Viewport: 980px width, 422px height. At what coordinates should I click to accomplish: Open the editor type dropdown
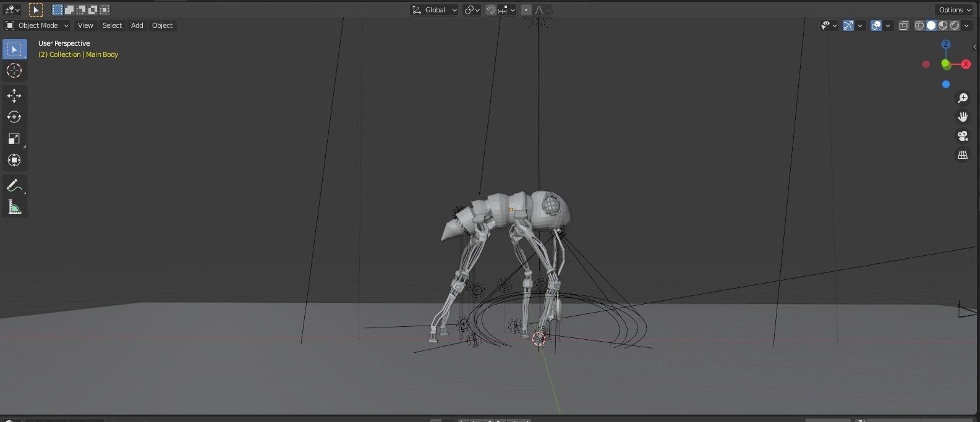(12, 10)
